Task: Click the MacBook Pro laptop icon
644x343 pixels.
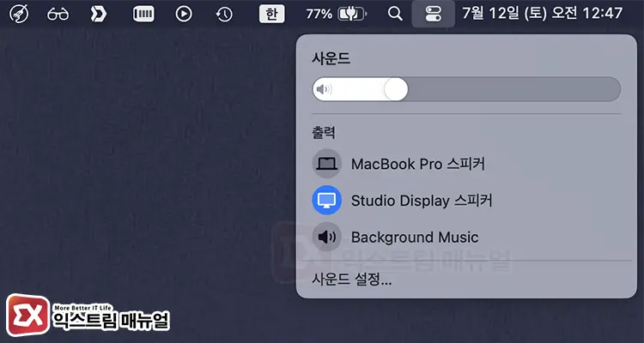Action: [327, 164]
